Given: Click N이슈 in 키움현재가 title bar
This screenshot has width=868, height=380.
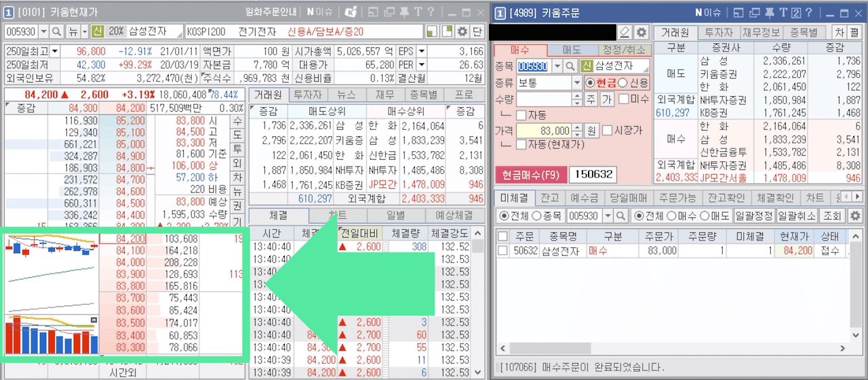Looking at the screenshot, I should click(x=319, y=12).
